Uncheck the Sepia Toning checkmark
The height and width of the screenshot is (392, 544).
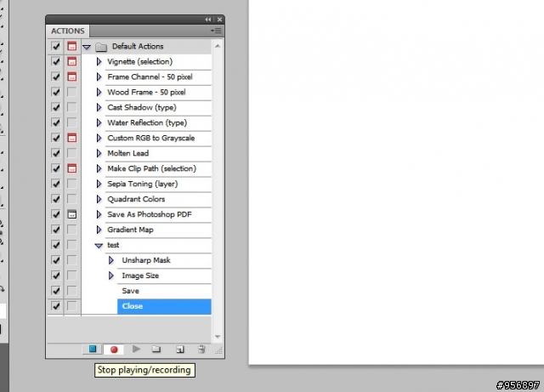[55, 184]
